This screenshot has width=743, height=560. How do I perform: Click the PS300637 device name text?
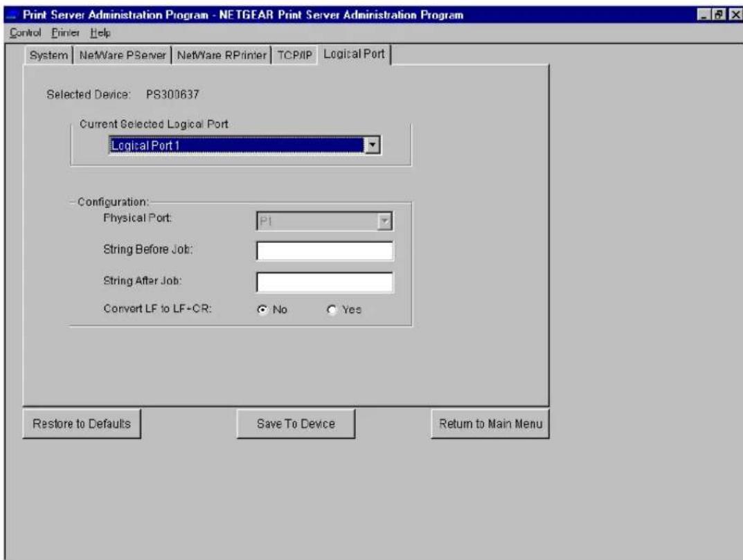(x=172, y=95)
